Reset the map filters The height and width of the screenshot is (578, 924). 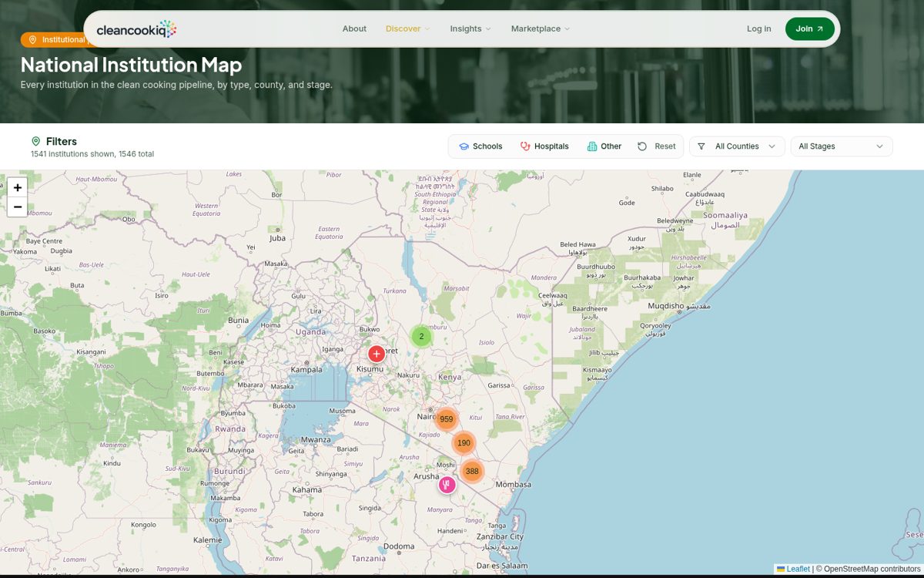657,146
